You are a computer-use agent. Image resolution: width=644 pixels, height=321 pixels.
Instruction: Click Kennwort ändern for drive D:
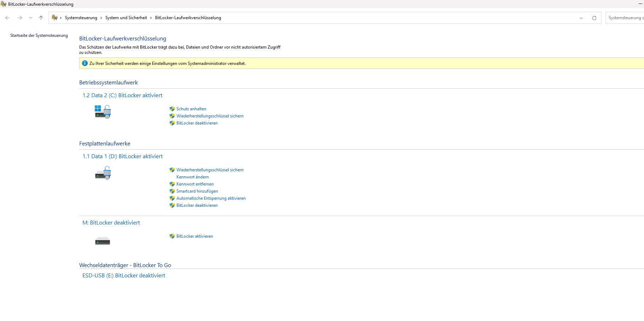point(192,177)
